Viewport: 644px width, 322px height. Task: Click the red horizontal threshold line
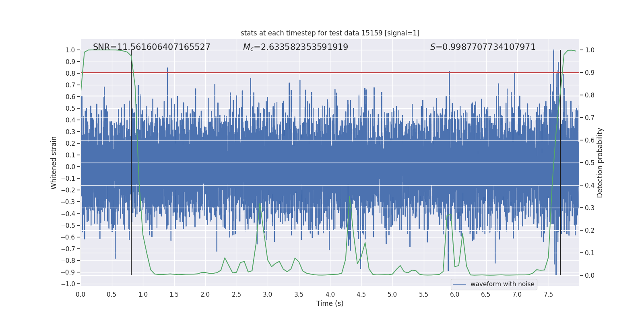pyautogui.click(x=330, y=72)
